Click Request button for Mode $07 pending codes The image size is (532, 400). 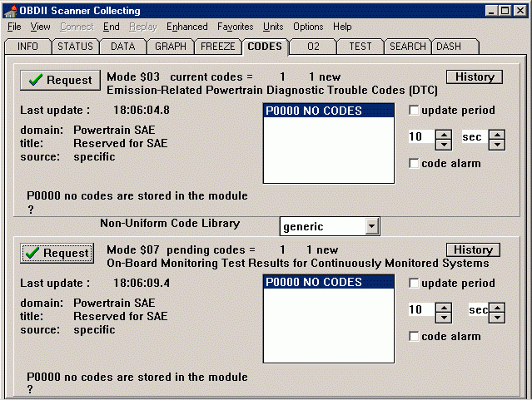coord(57,253)
